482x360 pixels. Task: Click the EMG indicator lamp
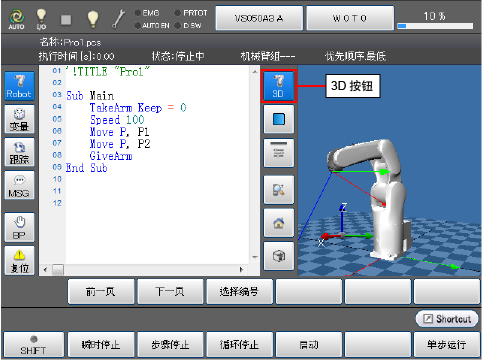pos(137,13)
